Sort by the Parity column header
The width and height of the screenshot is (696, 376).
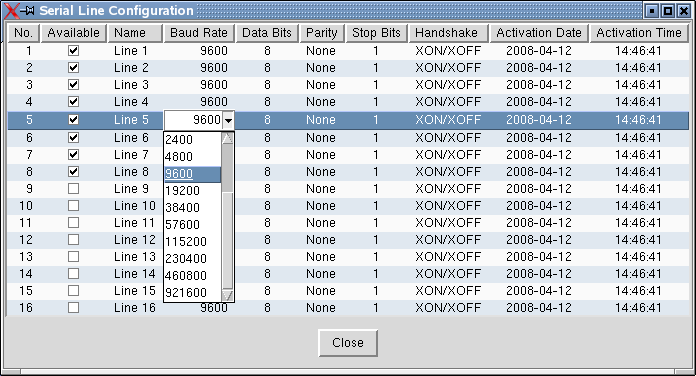pyautogui.click(x=322, y=33)
